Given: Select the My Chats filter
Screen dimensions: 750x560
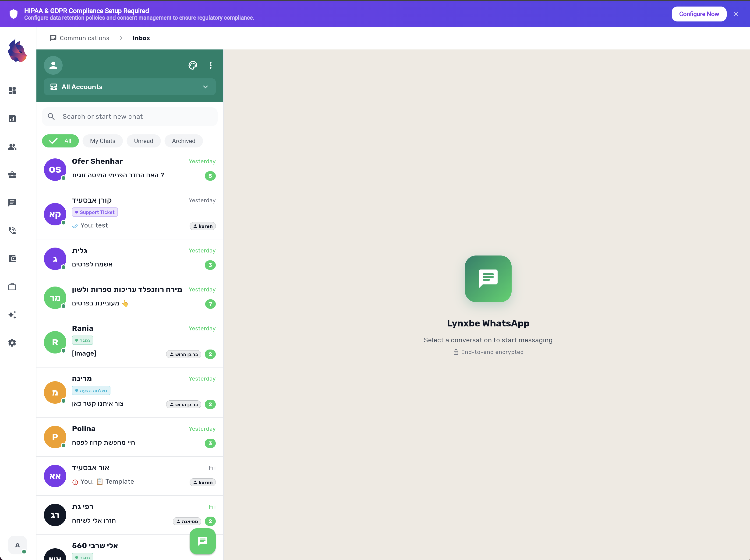Looking at the screenshot, I should 103,141.
